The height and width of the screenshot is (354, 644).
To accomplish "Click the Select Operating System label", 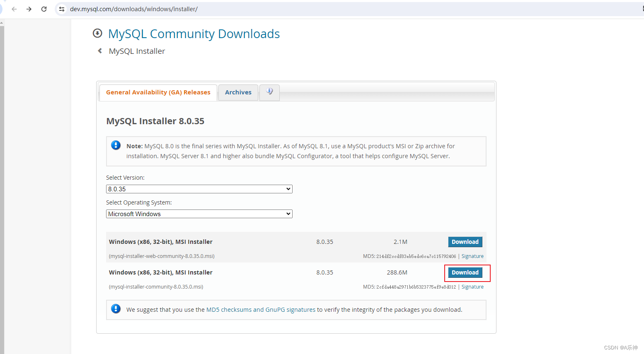I will click(x=139, y=202).
